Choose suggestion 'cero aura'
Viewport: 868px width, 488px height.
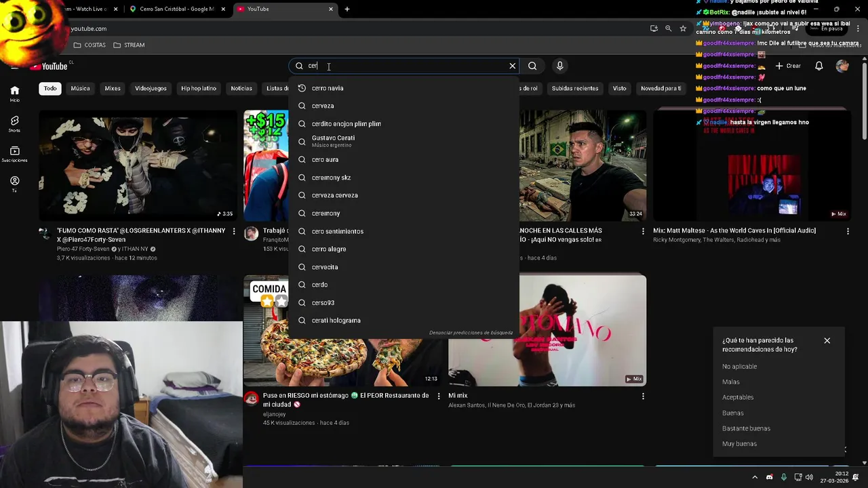[x=403, y=159]
